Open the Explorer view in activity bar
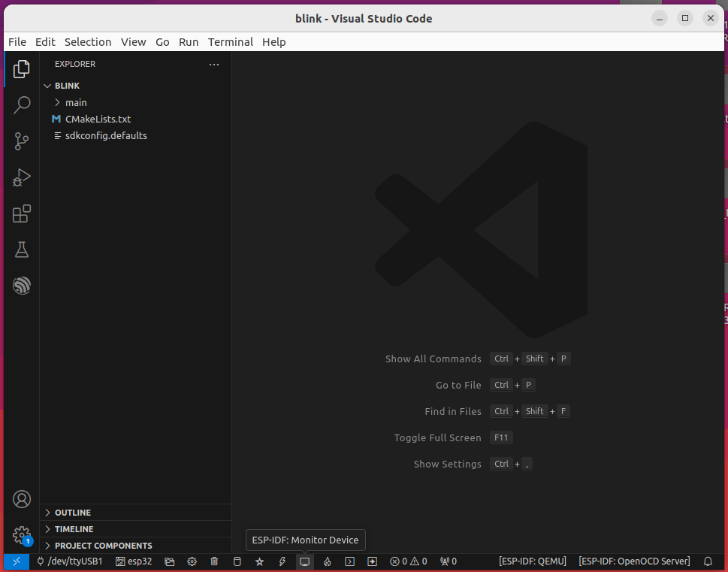The height and width of the screenshot is (572, 728). pyautogui.click(x=21, y=69)
